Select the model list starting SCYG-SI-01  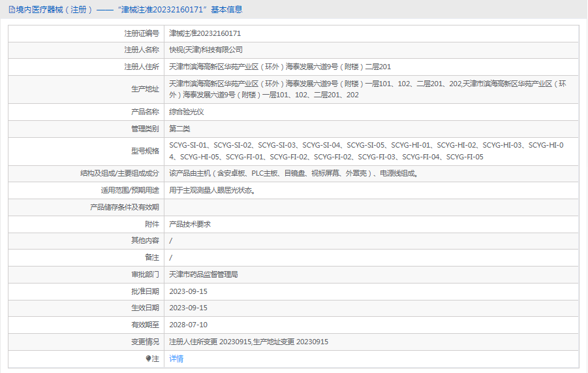pos(366,151)
